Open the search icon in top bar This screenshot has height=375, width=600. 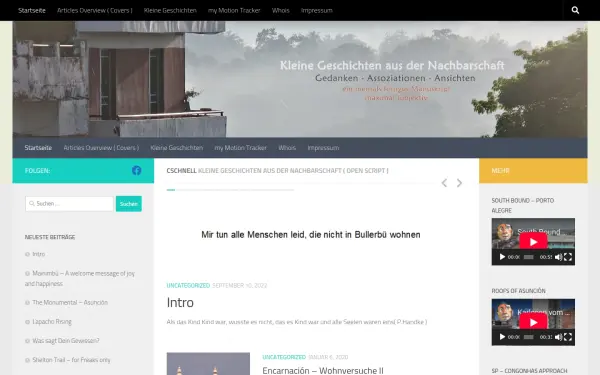575,10
